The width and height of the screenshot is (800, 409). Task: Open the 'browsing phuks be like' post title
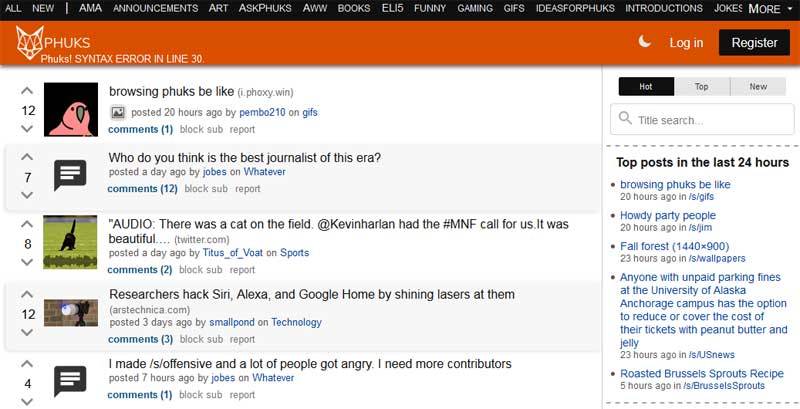(171, 92)
